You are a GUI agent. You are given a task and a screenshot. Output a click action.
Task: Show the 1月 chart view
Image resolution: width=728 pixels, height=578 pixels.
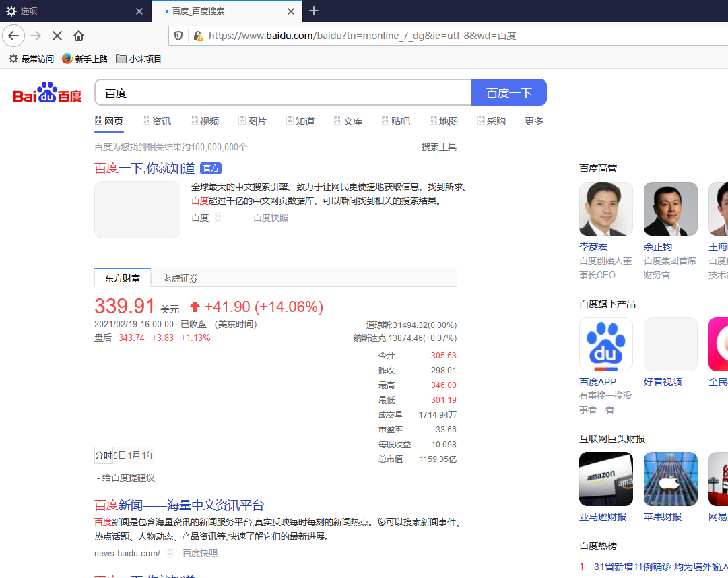pyautogui.click(x=134, y=455)
